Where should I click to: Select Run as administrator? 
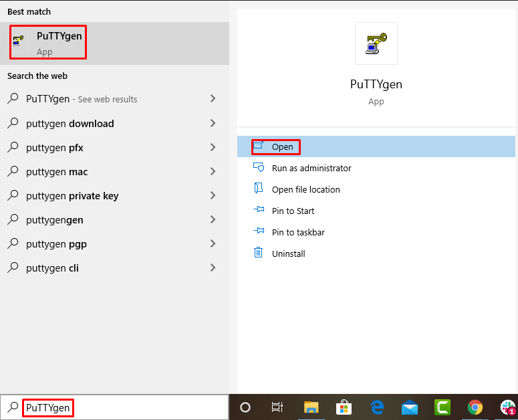coord(376,168)
